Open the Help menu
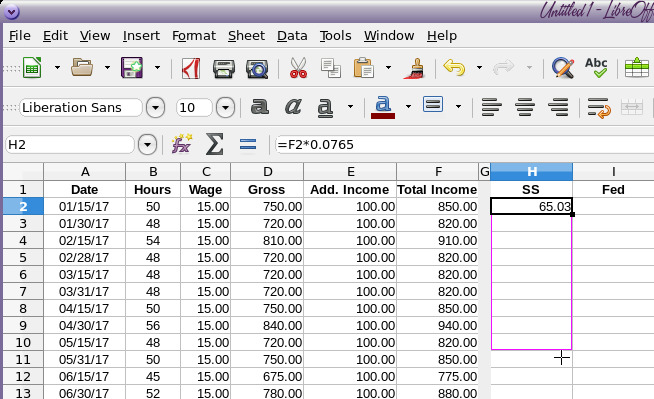 [x=442, y=36]
